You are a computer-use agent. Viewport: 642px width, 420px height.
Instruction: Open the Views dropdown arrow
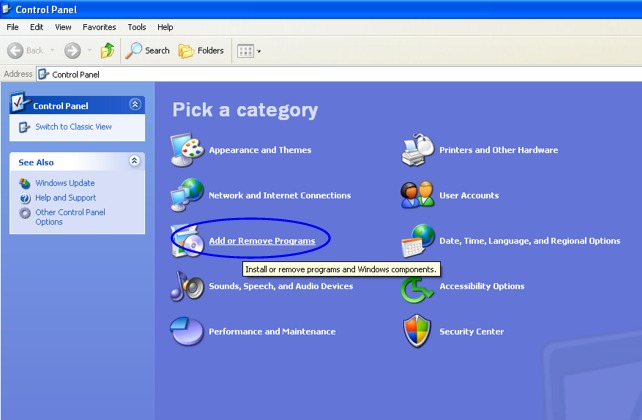259,52
